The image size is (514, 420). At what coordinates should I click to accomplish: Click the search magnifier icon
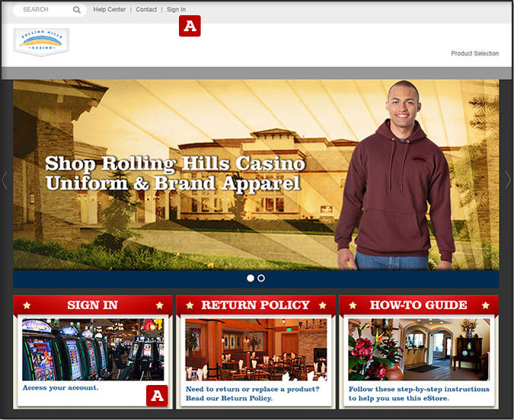pyautogui.click(x=77, y=10)
